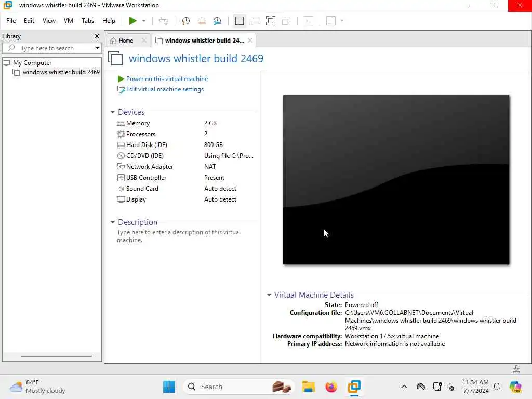Click the green Power On toolbar button
The height and width of the screenshot is (399, 532).
point(132,21)
